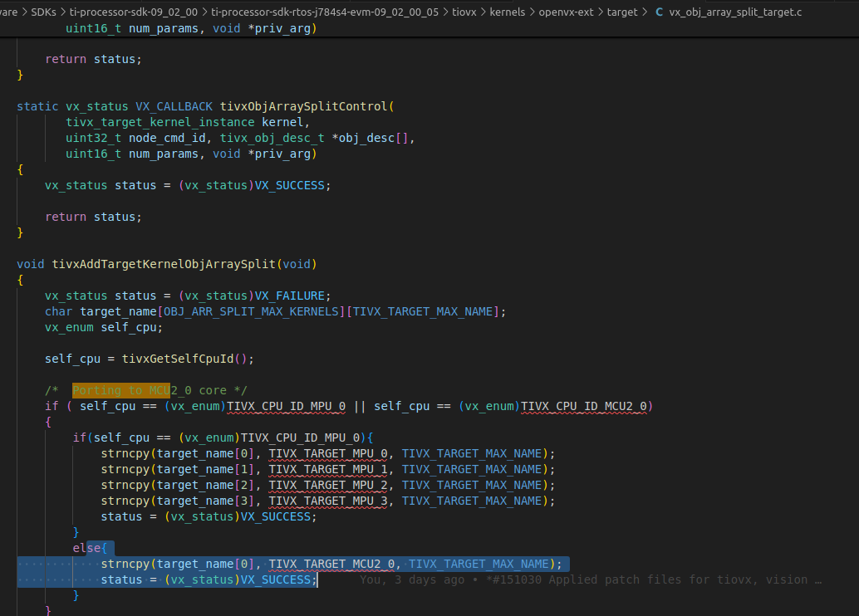
Task: Place cursor on tivxGetSelfCpuId call
Action: 178,359
